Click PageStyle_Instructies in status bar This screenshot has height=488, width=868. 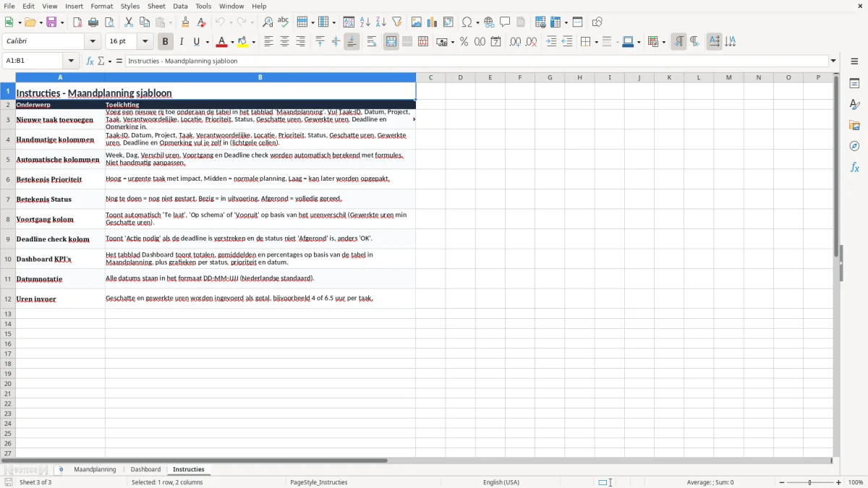point(318,482)
